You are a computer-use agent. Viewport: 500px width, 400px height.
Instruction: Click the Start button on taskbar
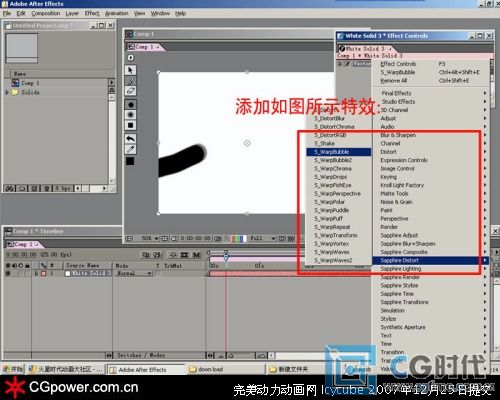tap(13, 369)
